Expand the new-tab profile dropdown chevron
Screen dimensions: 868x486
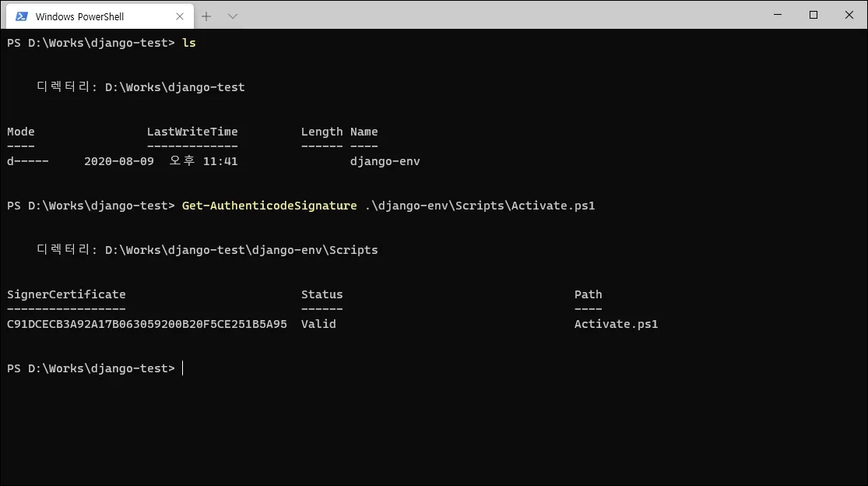tap(232, 16)
